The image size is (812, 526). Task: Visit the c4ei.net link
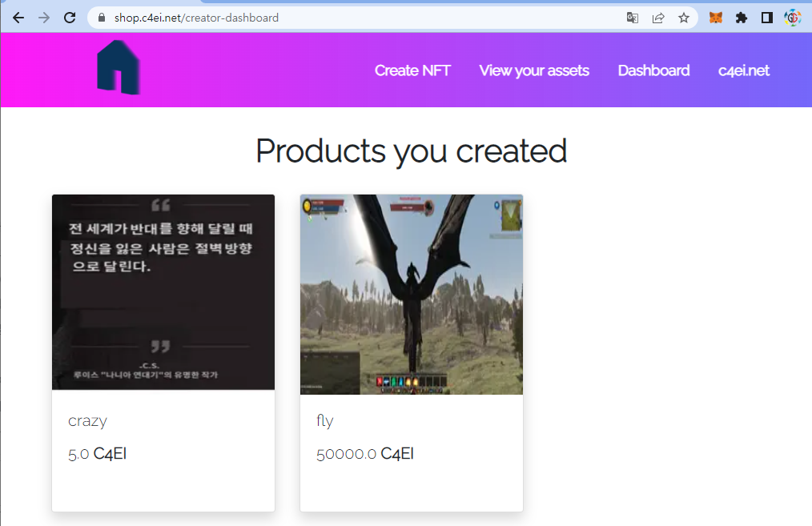click(744, 70)
